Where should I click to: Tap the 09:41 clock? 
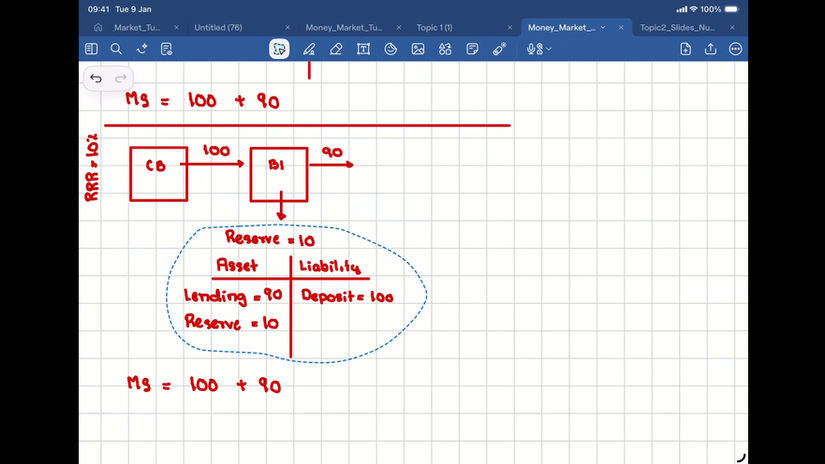(99, 9)
